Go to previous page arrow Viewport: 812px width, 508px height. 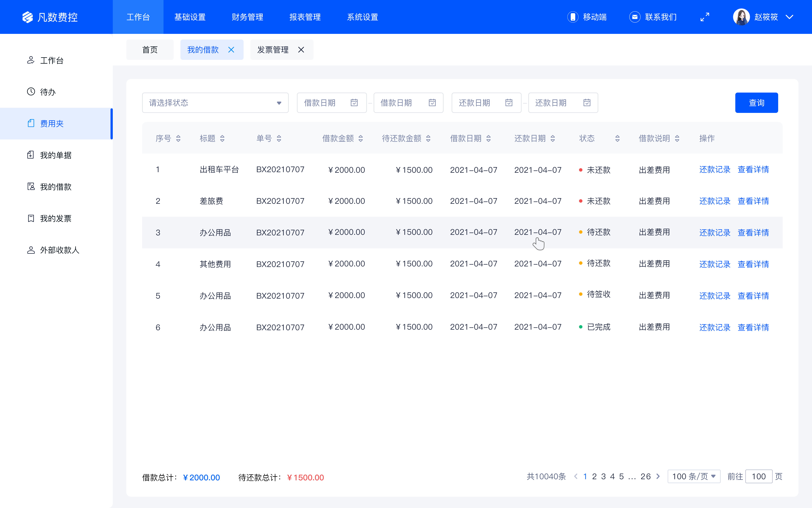(x=576, y=476)
